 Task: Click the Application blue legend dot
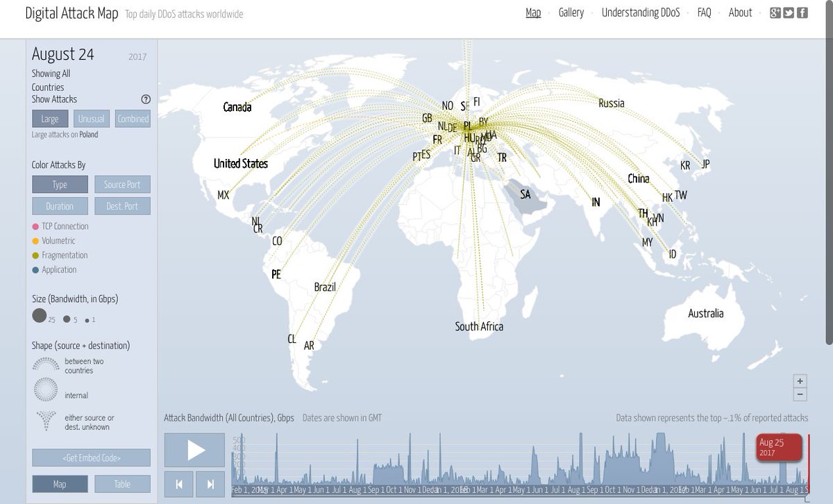(x=35, y=270)
